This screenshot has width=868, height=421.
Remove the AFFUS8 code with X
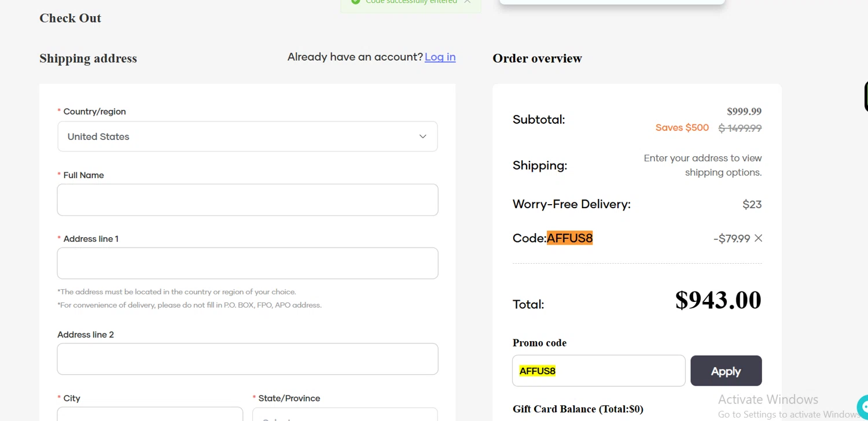[x=758, y=238]
